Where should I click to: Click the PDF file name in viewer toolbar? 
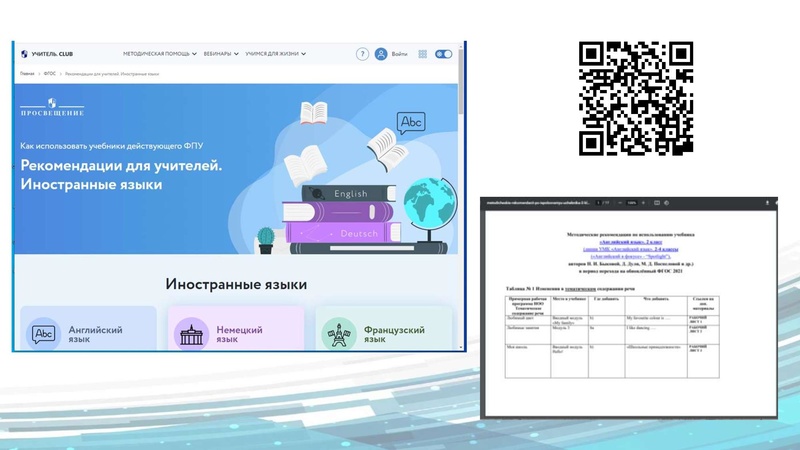(x=538, y=203)
